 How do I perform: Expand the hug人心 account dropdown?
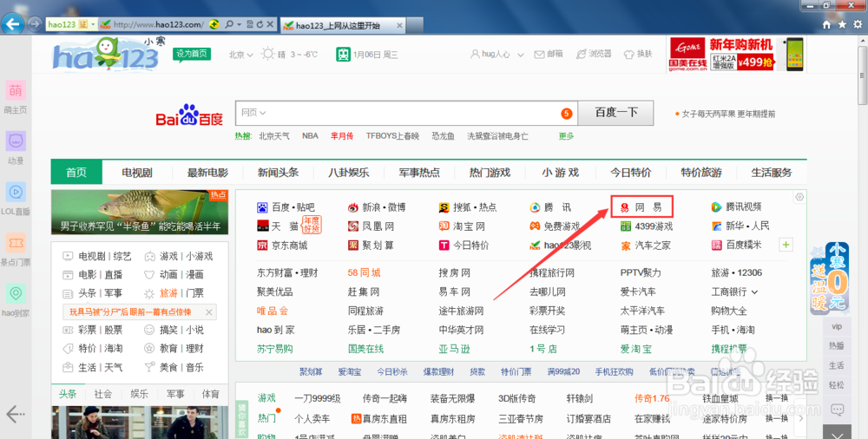pos(520,55)
